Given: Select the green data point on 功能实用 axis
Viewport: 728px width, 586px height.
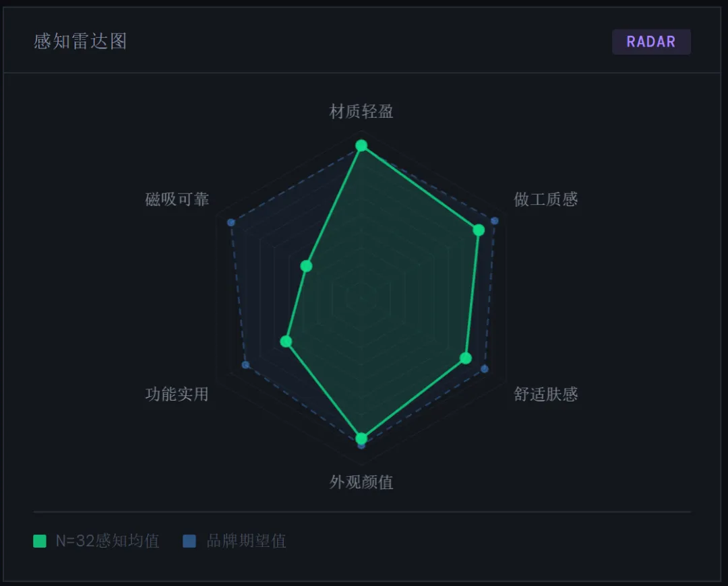Looking at the screenshot, I should [286, 341].
